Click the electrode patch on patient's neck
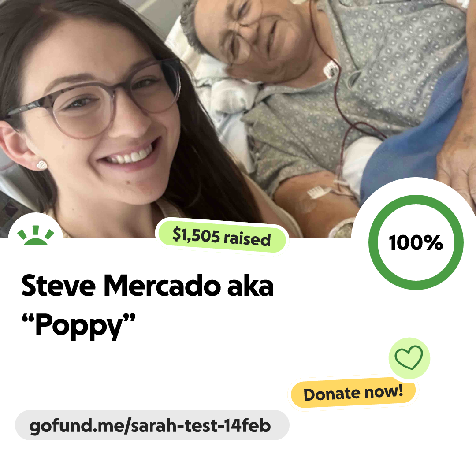The image size is (476, 476). (331, 68)
